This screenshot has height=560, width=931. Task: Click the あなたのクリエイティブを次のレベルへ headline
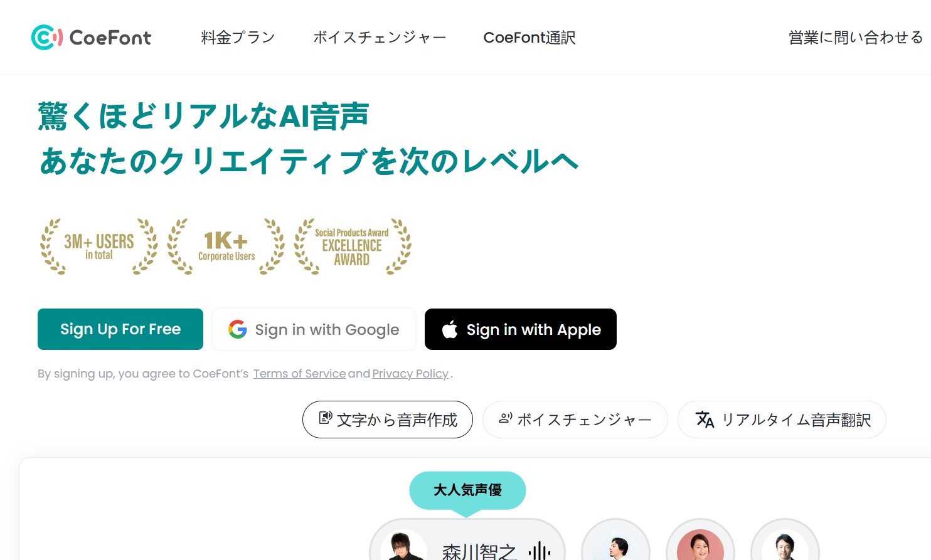309,161
